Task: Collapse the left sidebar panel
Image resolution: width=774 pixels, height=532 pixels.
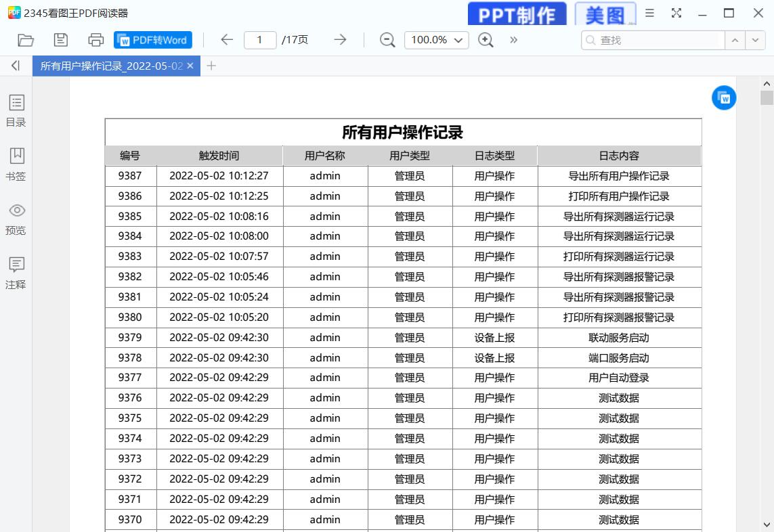Action: coord(16,66)
